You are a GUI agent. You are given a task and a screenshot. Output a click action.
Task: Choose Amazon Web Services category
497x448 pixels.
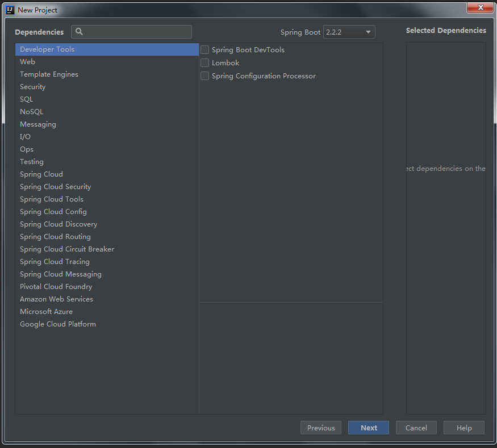107,299
